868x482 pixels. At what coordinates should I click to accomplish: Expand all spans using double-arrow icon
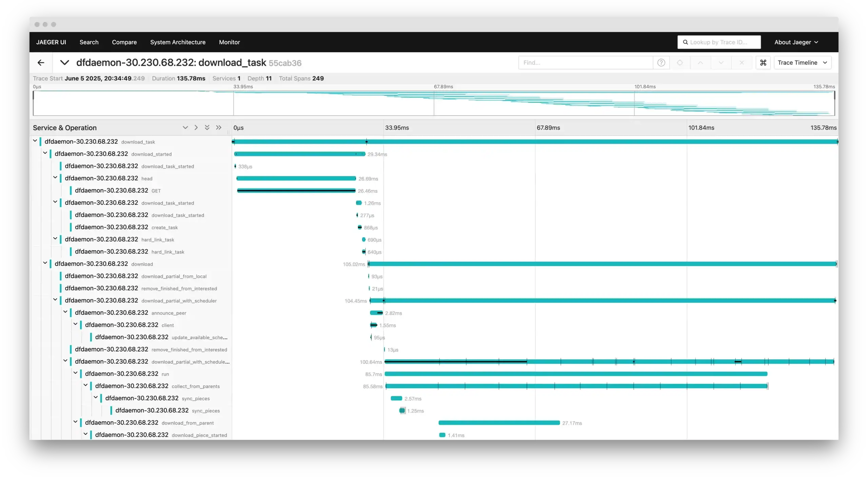tap(219, 127)
